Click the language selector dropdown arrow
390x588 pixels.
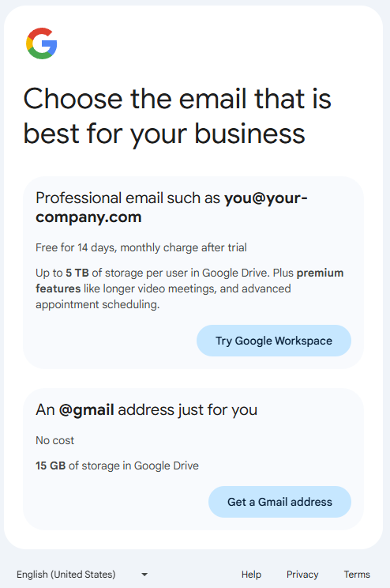(x=144, y=575)
